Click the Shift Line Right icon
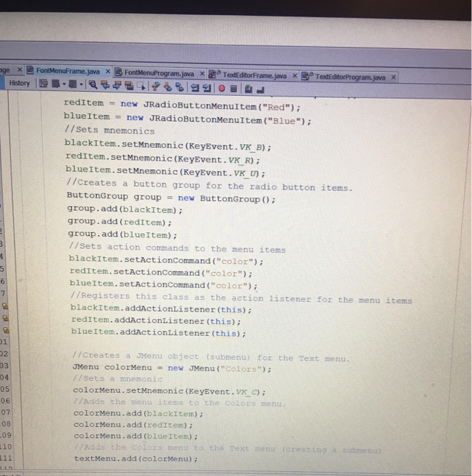 207,88
